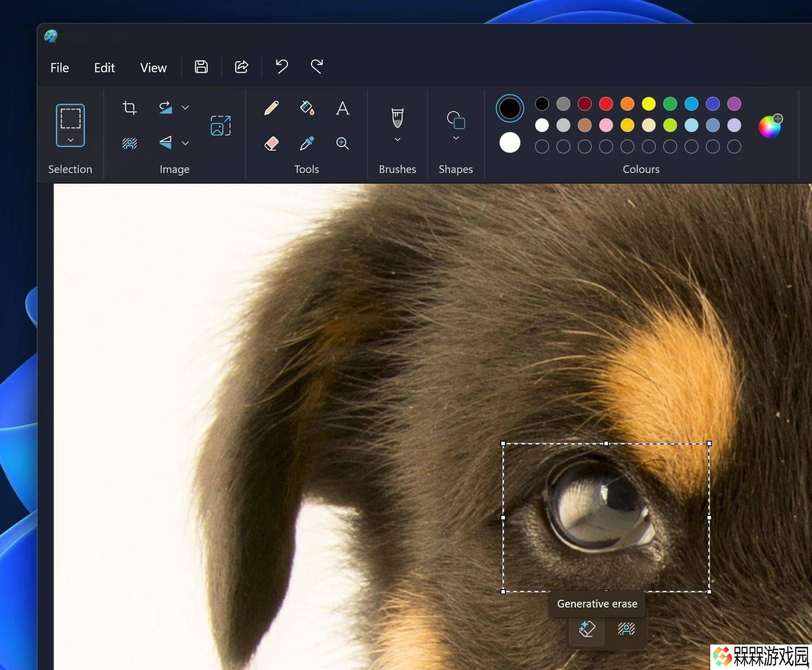Pick the dark red colour swatch

coord(585,104)
